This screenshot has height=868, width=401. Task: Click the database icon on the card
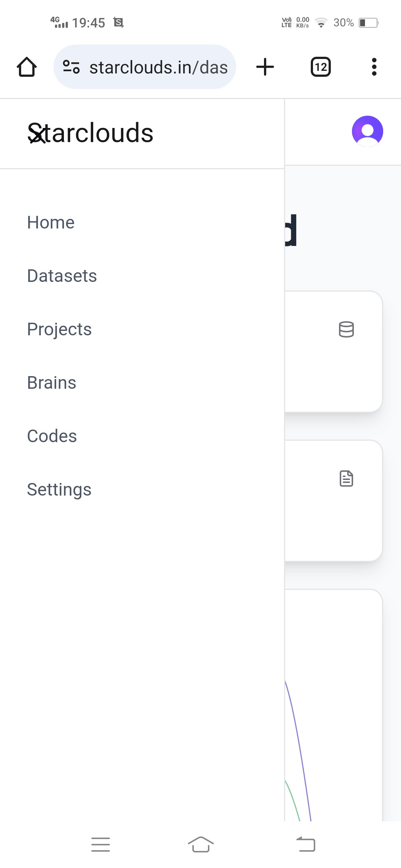[346, 329]
